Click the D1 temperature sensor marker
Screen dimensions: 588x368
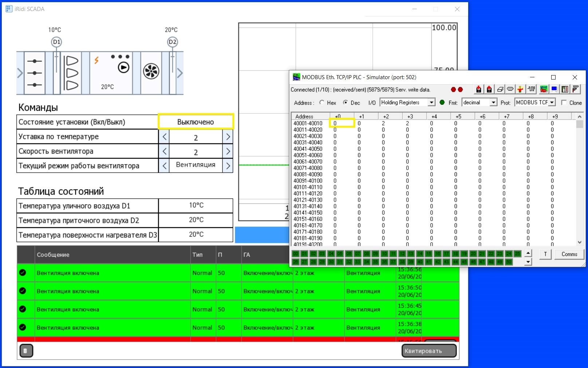coord(56,42)
